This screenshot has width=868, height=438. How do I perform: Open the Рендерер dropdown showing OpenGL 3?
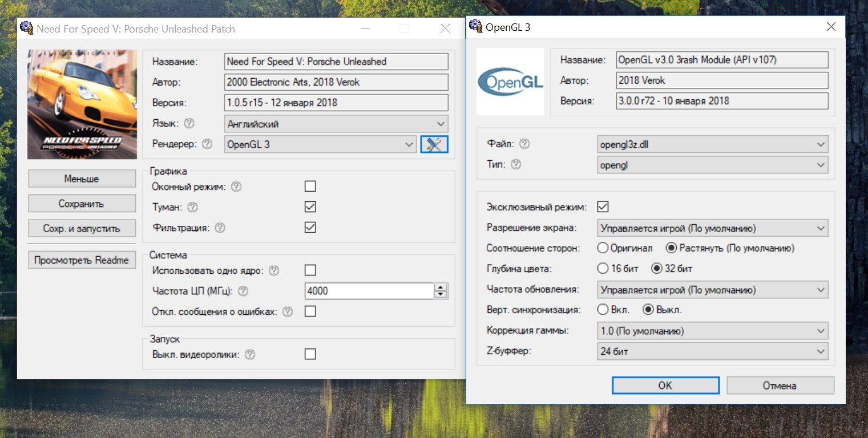tap(321, 144)
